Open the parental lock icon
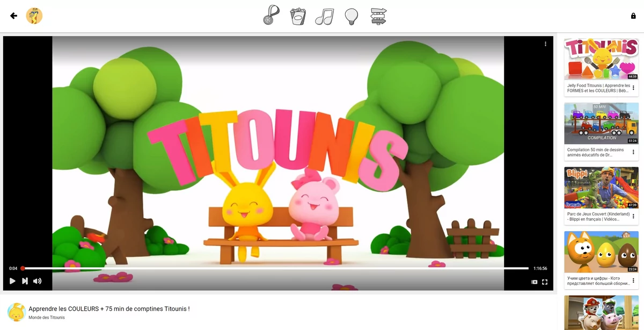This screenshot has height=330, width=644. pos(633,16)
